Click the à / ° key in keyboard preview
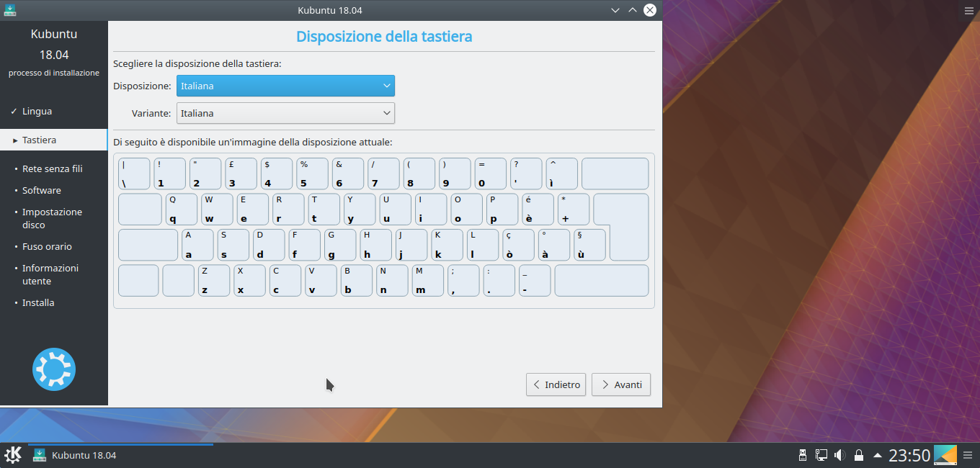The width and height of the screenshot is (980, 468). tap(554, 245)
